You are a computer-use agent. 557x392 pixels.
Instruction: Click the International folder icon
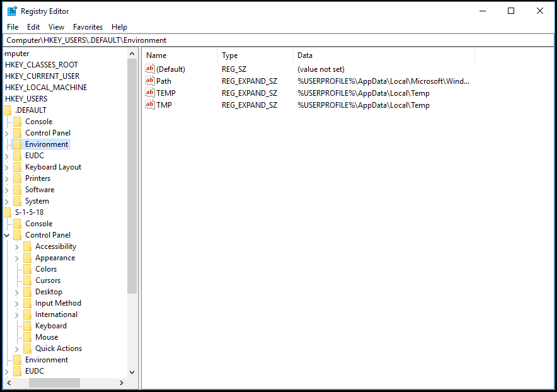pyautogui.click(x=27, y=315)
